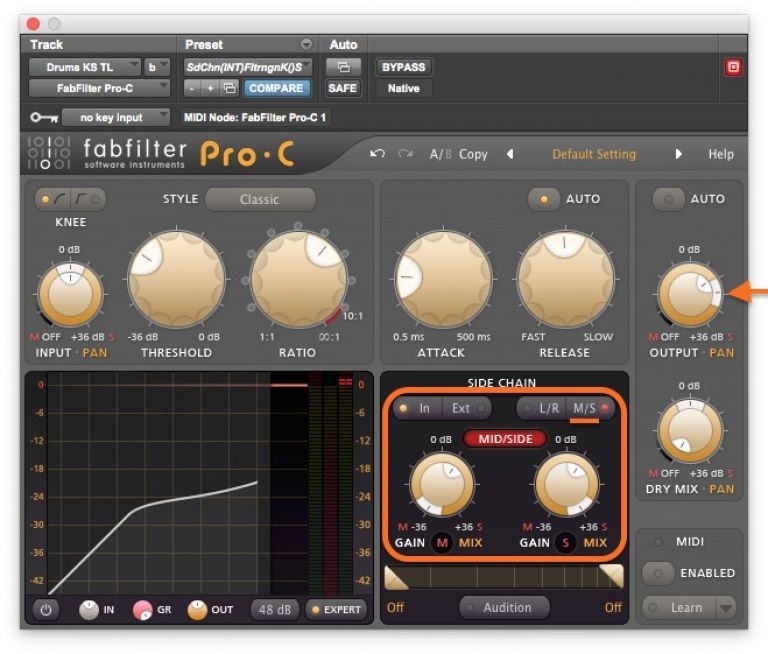Click left sidechain filter handle
The image size is (768, 654).
[x=397, y=578]
